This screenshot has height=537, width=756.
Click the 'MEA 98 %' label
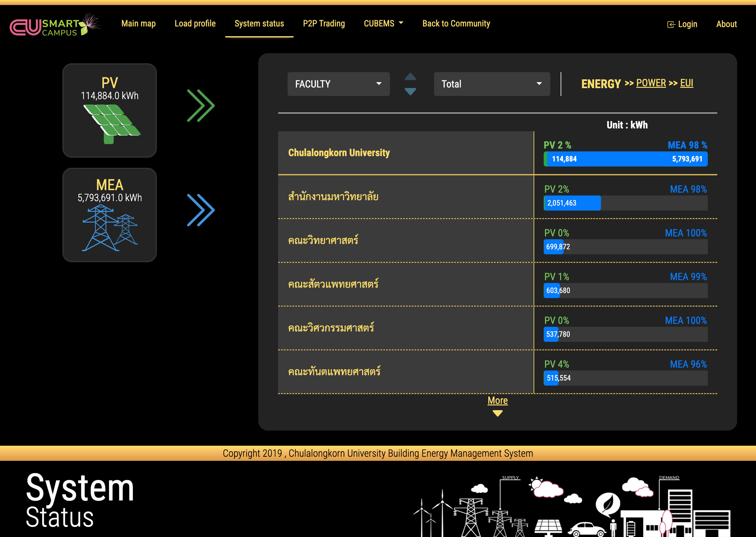(687, 145)
